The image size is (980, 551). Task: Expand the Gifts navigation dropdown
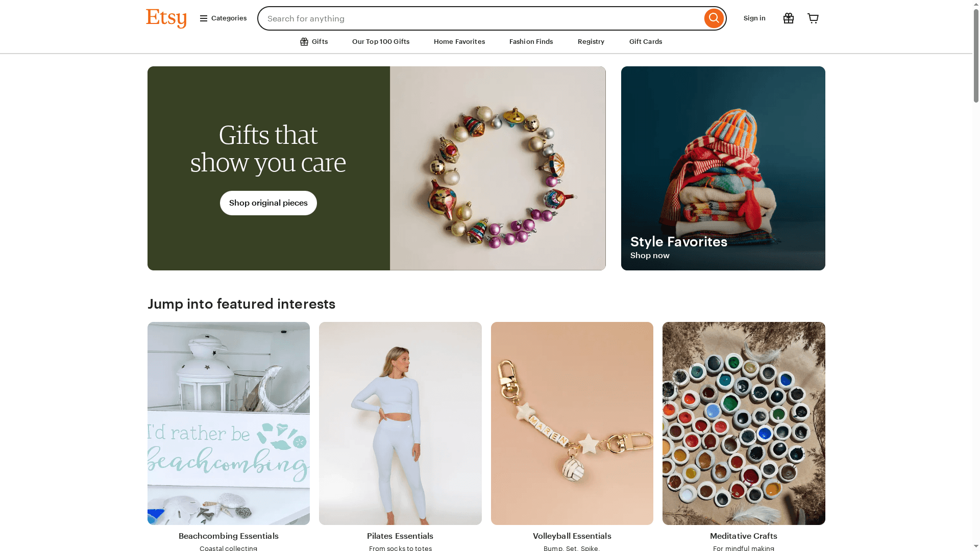coord(320,41)
